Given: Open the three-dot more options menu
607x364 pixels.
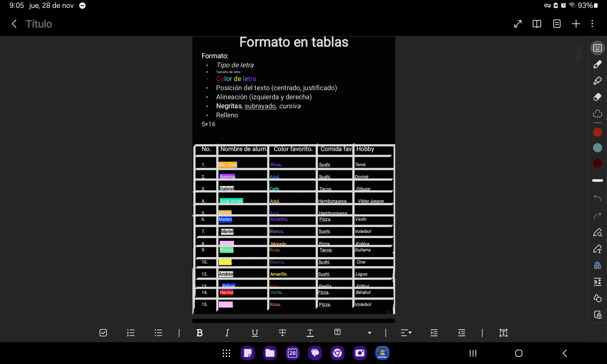Looking at the screenshot, I should (x=592, y=24).
